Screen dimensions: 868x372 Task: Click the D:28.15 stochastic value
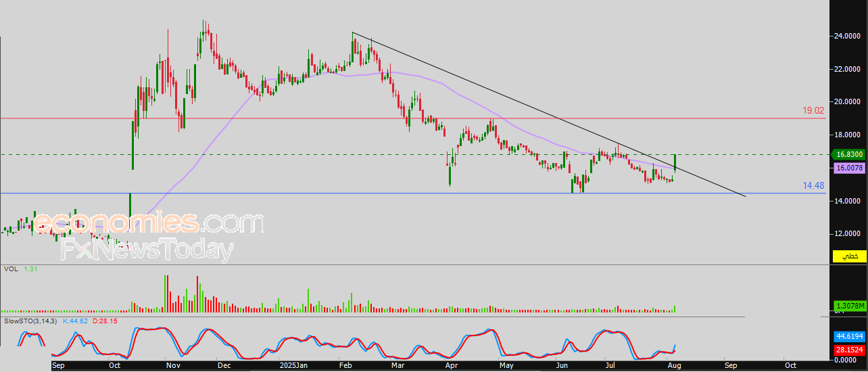[105, 321]
